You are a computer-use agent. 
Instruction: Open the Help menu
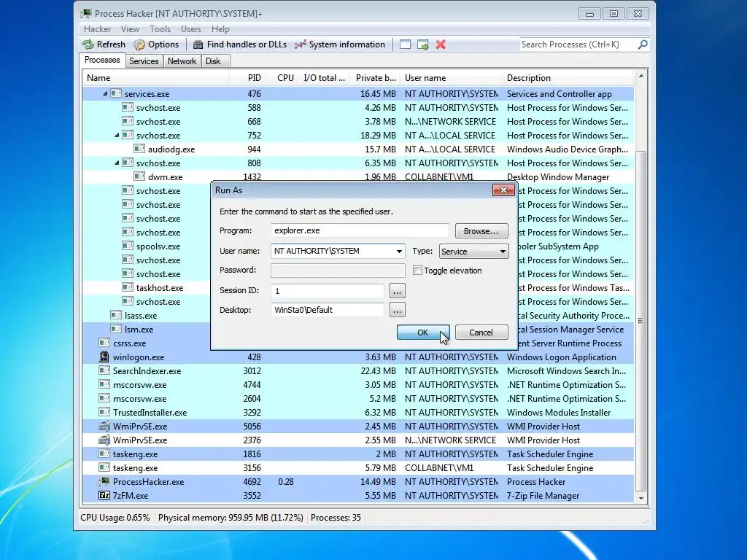(220, 29)
